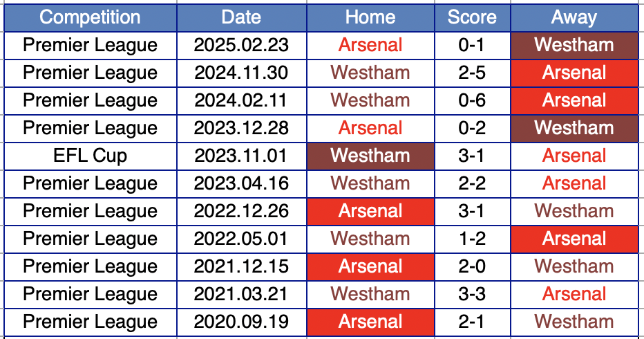Viewport: 644px width, 339px height.
Task: Select the EFL Cup competition cell
Action: [90, 156]
